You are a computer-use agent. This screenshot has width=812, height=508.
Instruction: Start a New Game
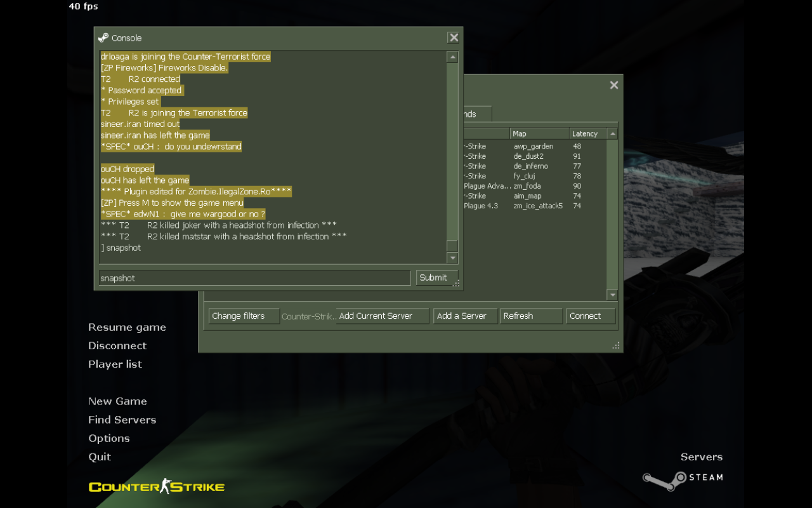(x=117, y=401)
